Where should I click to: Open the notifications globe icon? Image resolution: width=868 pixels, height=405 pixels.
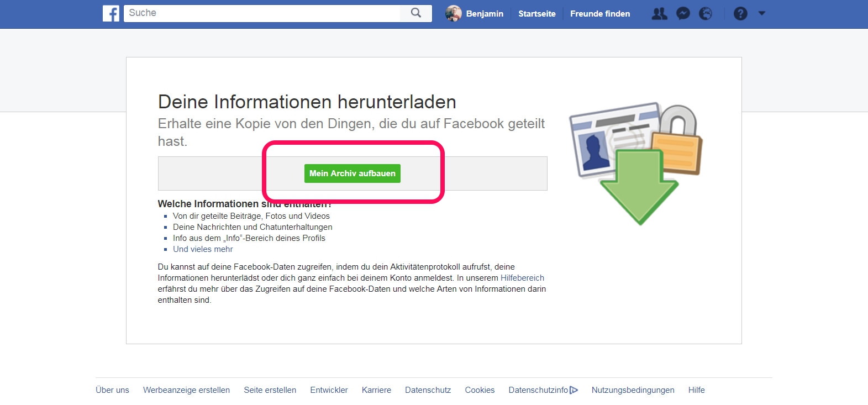[706, 14]
